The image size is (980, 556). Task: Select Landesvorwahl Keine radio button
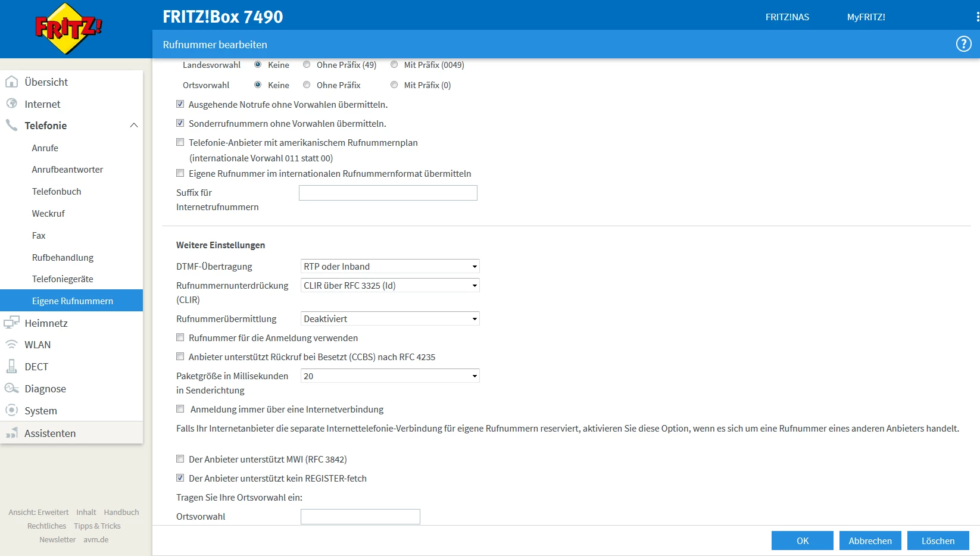point(258,64)
